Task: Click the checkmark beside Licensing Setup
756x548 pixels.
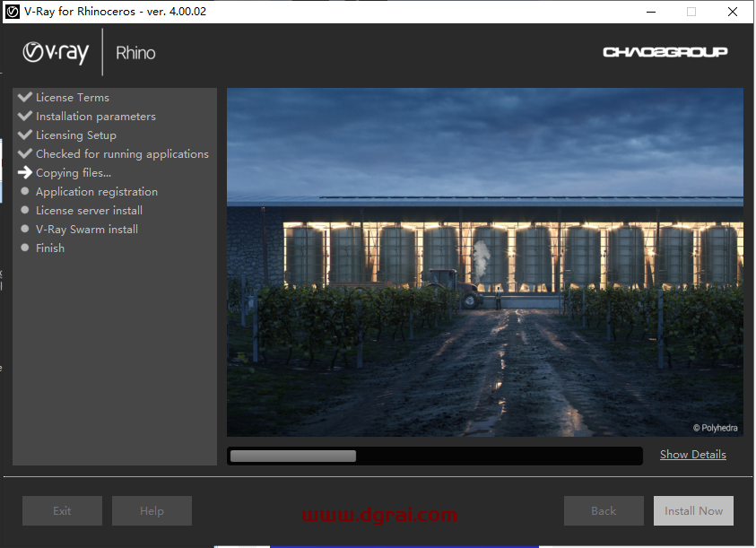Action: click(25, 135)
